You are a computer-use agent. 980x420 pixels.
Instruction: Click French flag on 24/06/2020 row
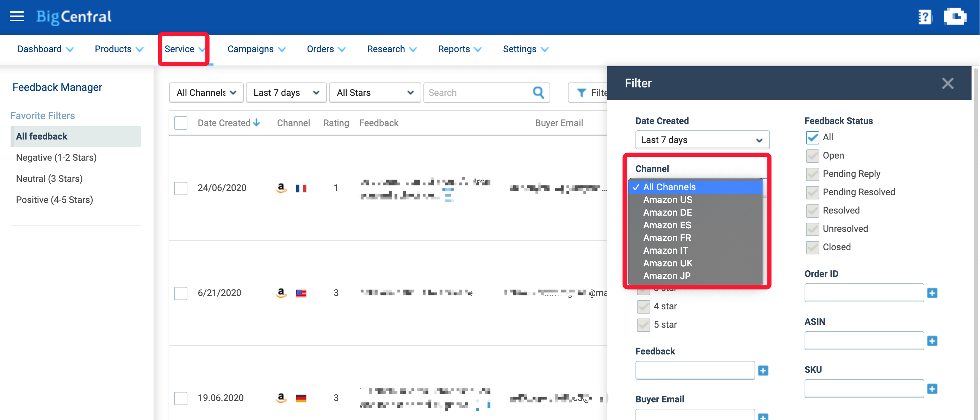click(301, 188)
